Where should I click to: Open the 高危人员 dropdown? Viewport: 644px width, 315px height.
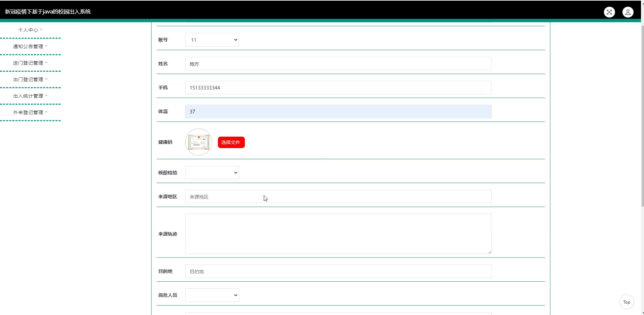(x=212, y=295)
